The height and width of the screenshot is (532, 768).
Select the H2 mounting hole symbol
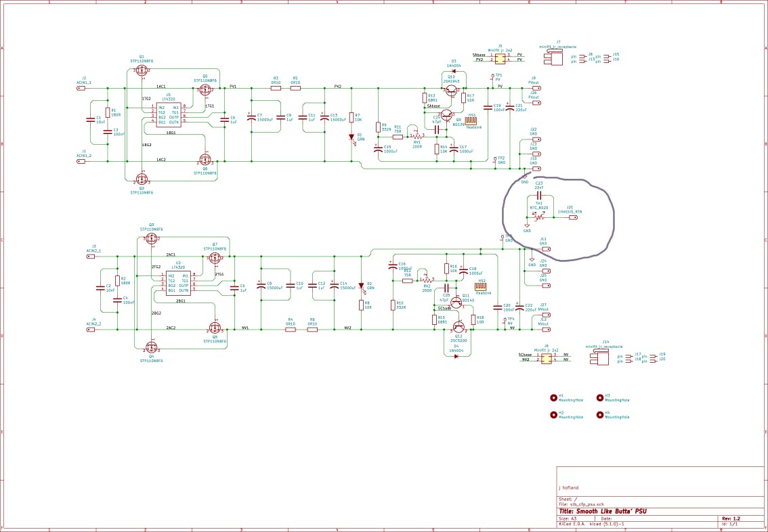(x=554, y=414)
